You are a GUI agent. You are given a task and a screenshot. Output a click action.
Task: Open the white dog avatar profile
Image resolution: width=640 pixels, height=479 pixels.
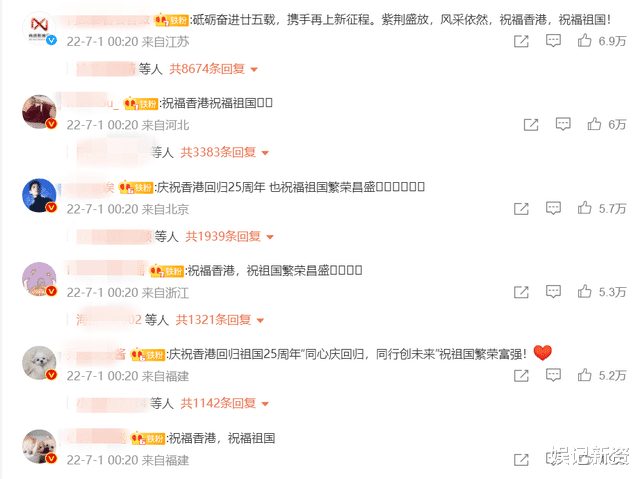39,363
